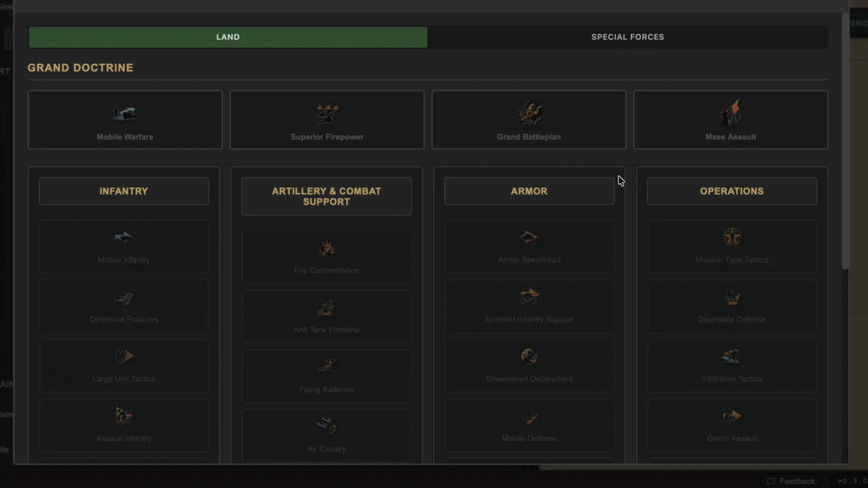Click the Anti Tank Frontline doctrine icon

tap(326, 308)
